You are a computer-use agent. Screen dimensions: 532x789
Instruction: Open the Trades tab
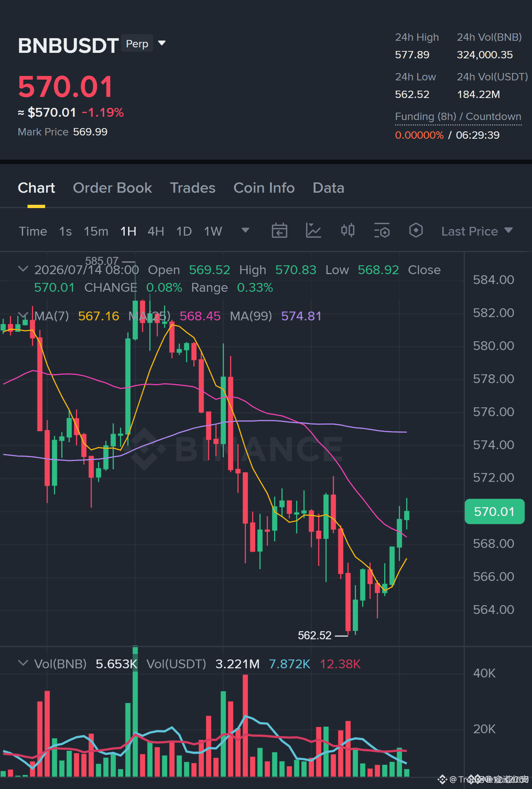(x=193, y=188)
